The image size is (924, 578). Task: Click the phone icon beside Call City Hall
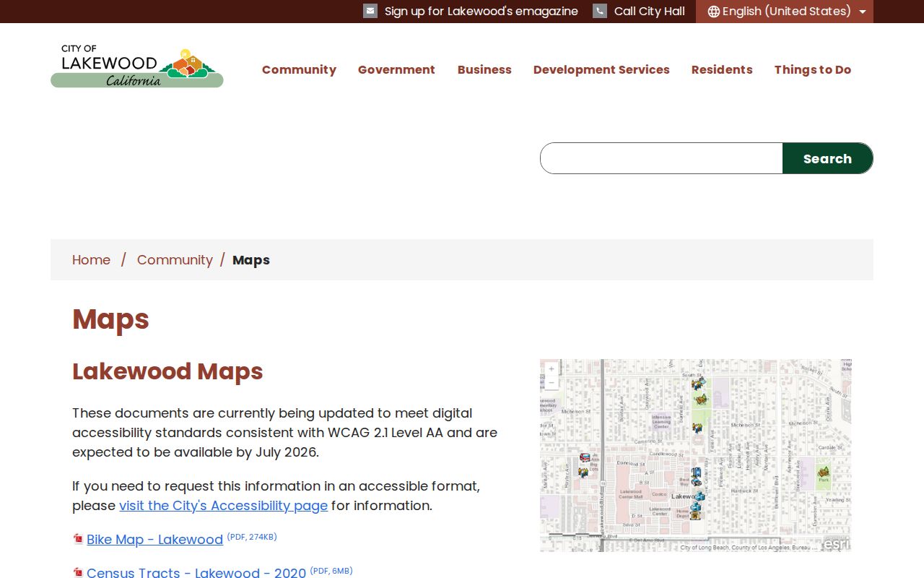pos(600,11)
